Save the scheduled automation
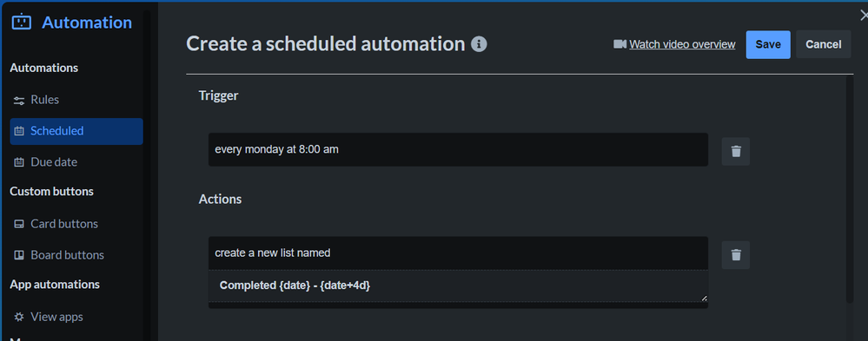 (x=768, y=45)
